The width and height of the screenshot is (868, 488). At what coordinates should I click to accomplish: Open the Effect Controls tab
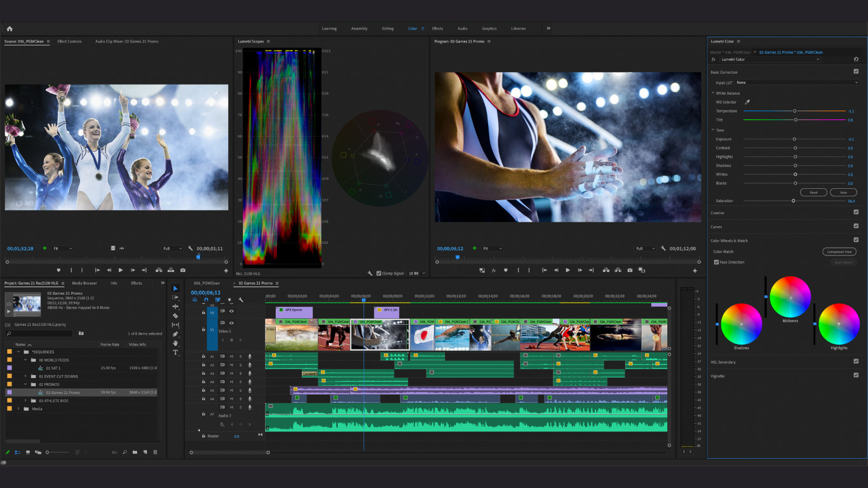click(x=69, y=41)
